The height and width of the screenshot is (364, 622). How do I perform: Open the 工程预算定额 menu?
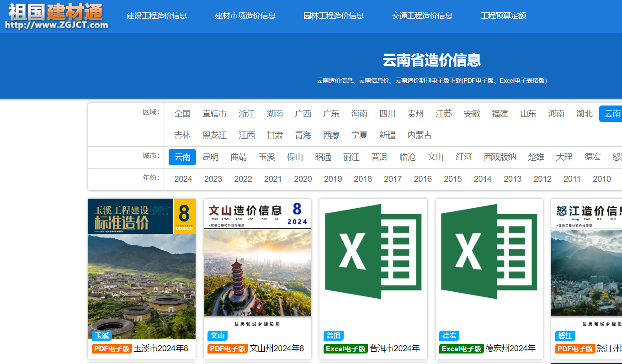503,16
